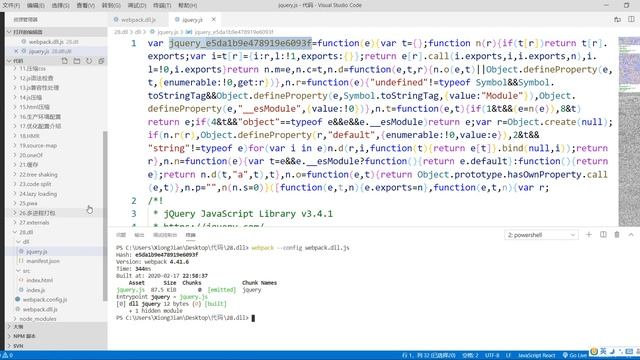Switch to the webpack.dll.js editor tab
The width and height of the screenshot is (640, 360).
(x=138, y=20)
